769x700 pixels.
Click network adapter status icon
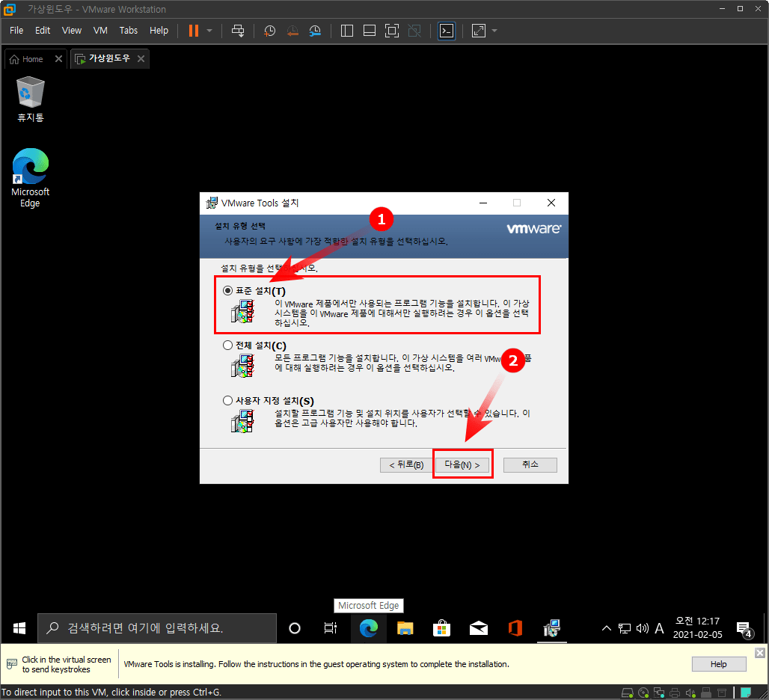659,693
